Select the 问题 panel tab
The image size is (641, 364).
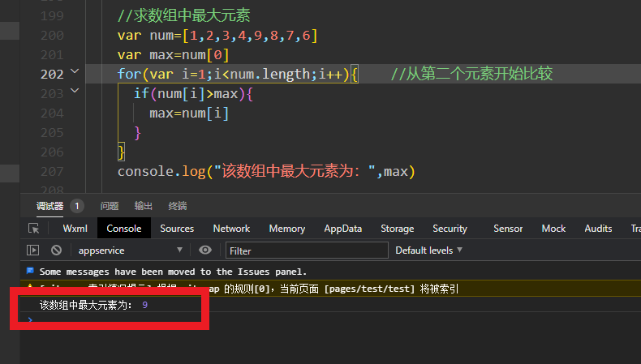click(110, 206)
